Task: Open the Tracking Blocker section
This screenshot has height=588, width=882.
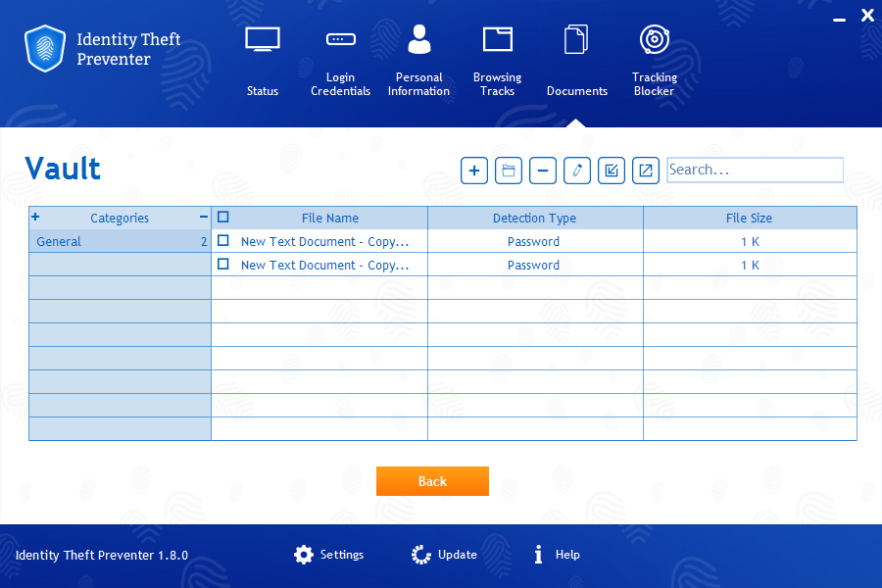Action: [654, 59]
